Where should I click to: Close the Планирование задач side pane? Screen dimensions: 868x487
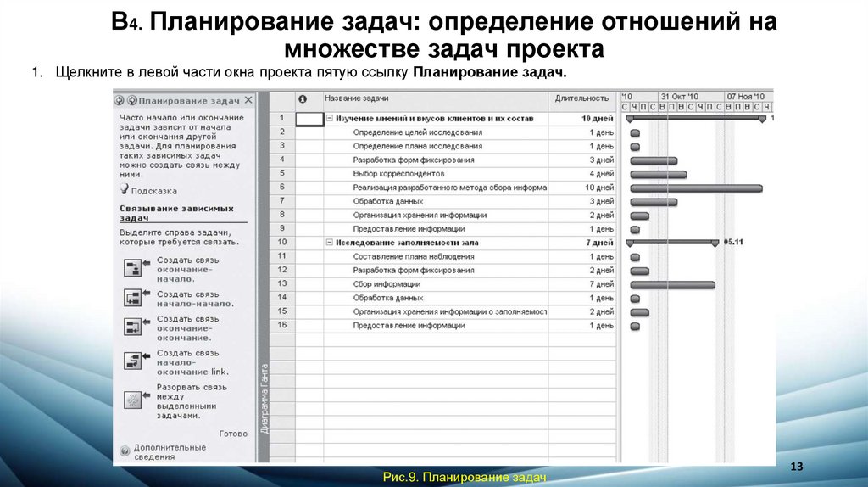[x=248, y=100]
